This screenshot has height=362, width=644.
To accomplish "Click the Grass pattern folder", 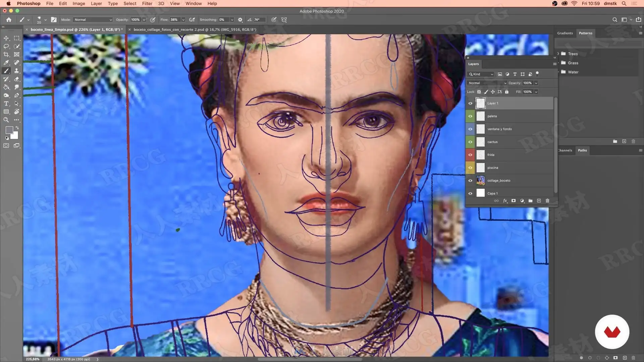I will [573, 63].
